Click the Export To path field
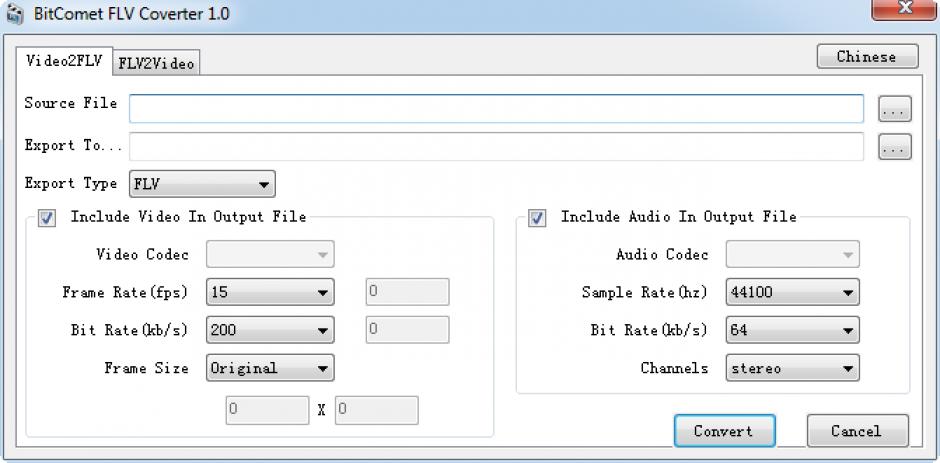940x463 pixels. pyautogui.click(x=496, y=146)
